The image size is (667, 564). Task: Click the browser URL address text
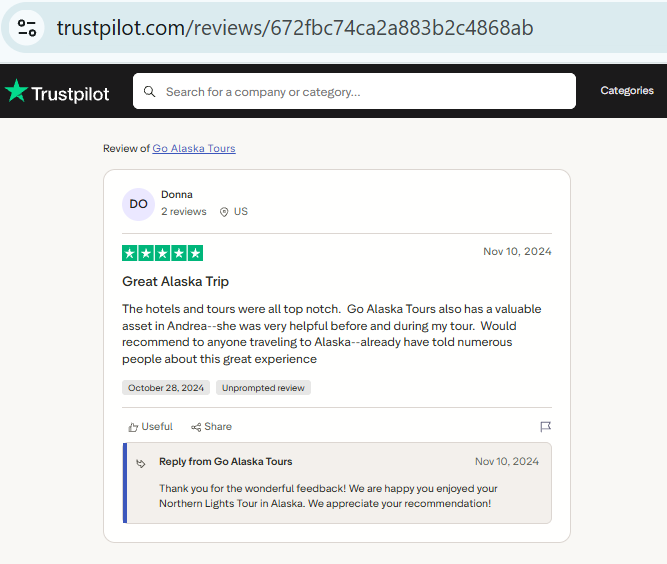coord(295,28)
